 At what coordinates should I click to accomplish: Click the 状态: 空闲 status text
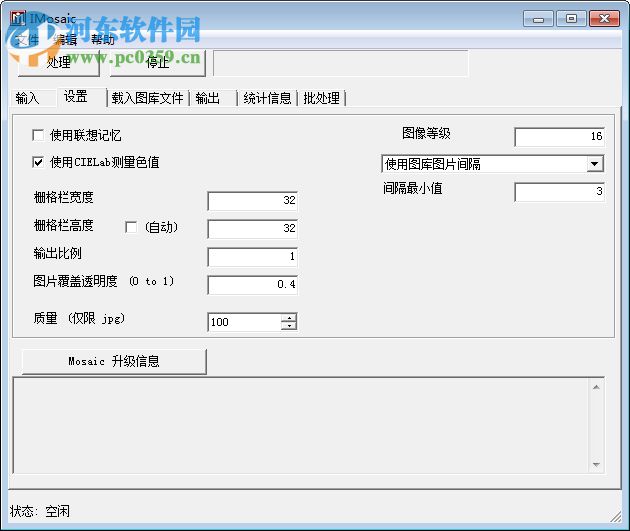tap(39, 511)
